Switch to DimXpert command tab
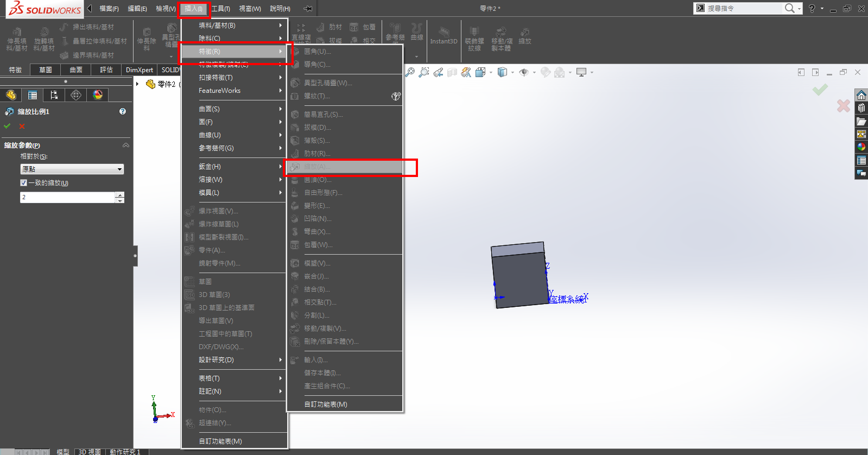The height and width of the screenshot is (455, 868). pos(140,70)
